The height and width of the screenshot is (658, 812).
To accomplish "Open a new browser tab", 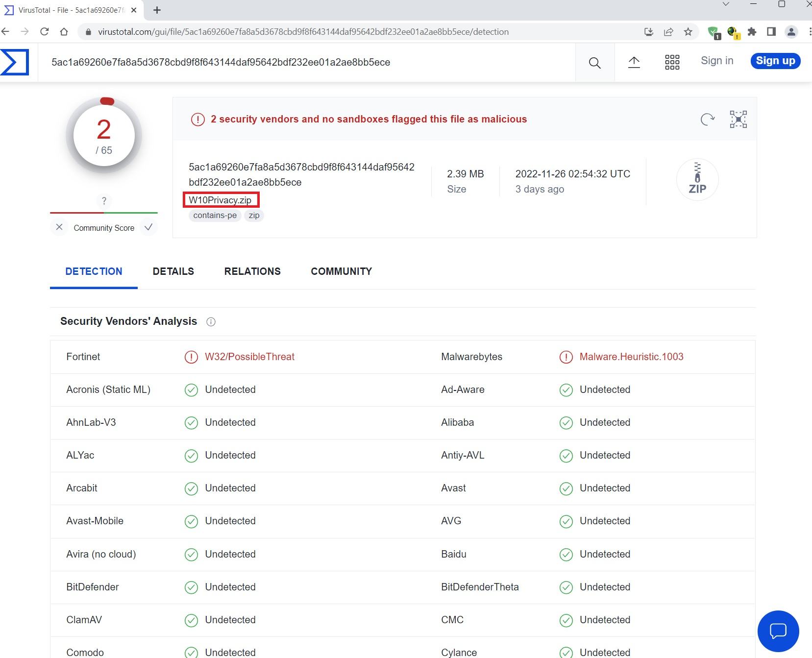I will click(157, 10).
